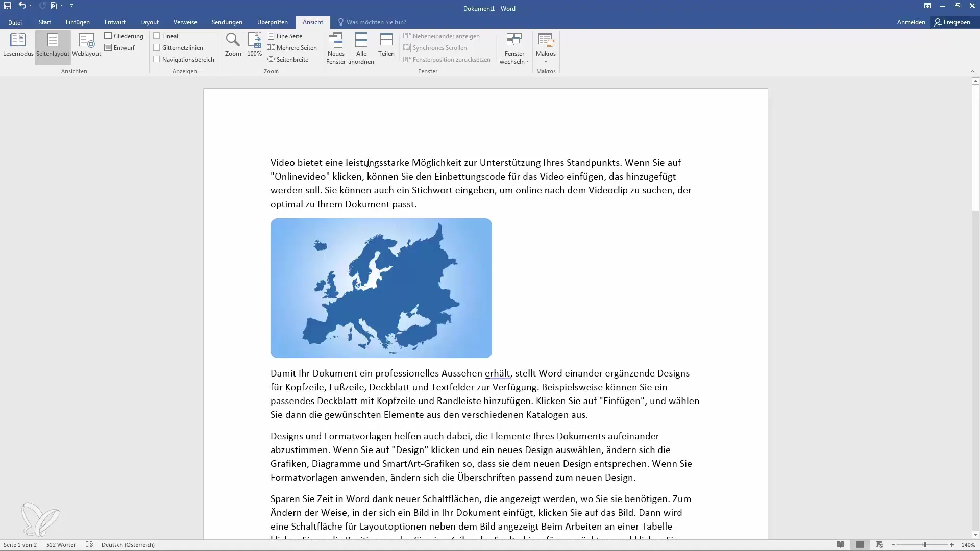The width and height of the screenshot is (980, 551).
Task: Open the Datei tab
Action: pos(15,22)
